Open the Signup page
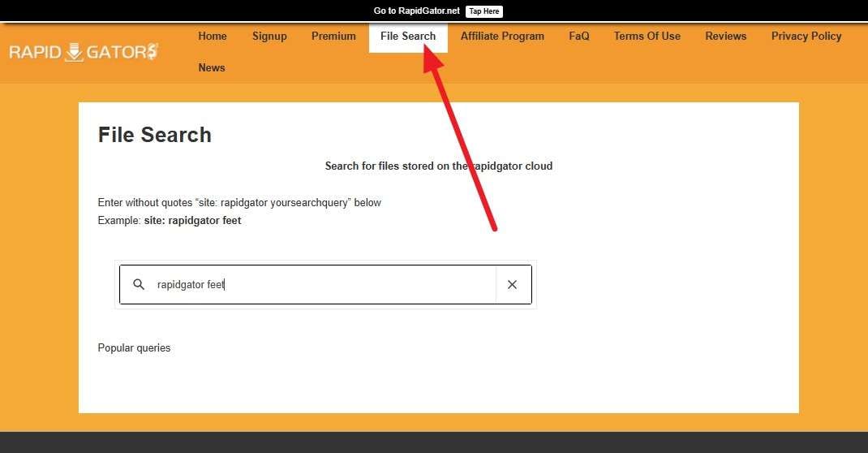This screenshot has height=453, width=868. pyautogui.click(x=269, y=36)
